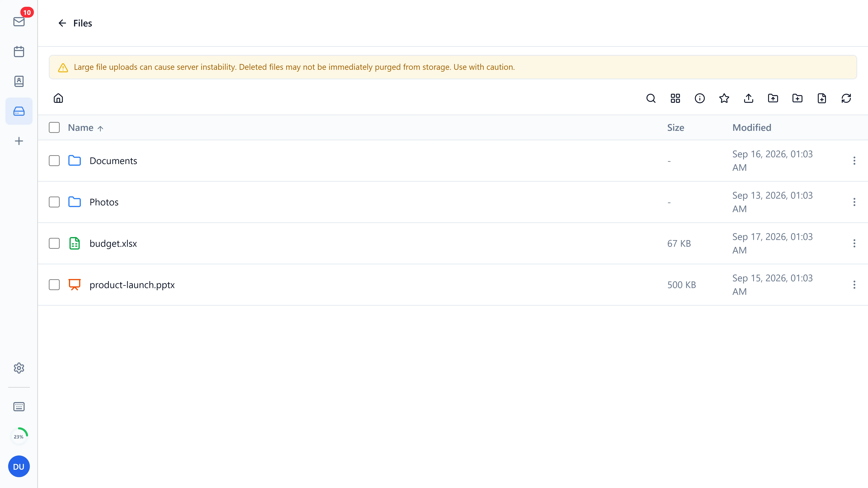This screenshot has width=868, height=488.
Task: Show starred favorites
Action: tap(724, 98)
